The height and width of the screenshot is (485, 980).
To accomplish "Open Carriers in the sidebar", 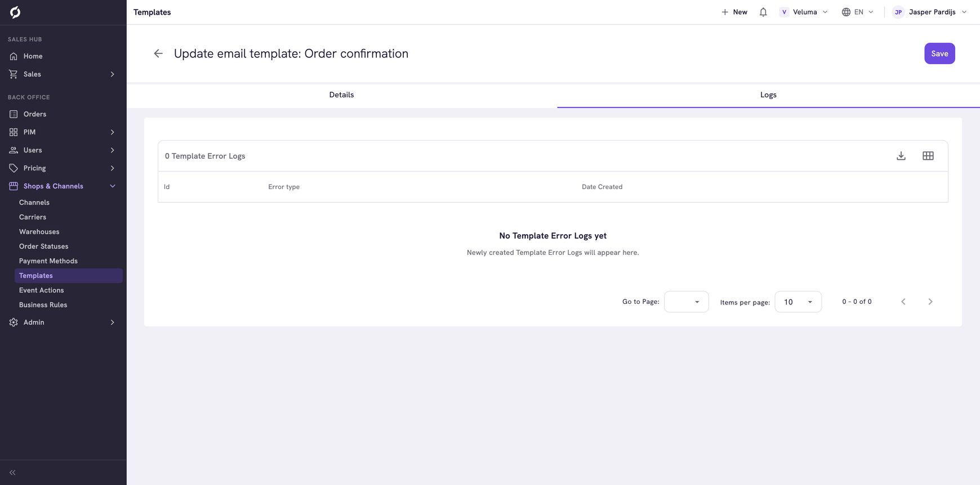I will coord(33,217).
